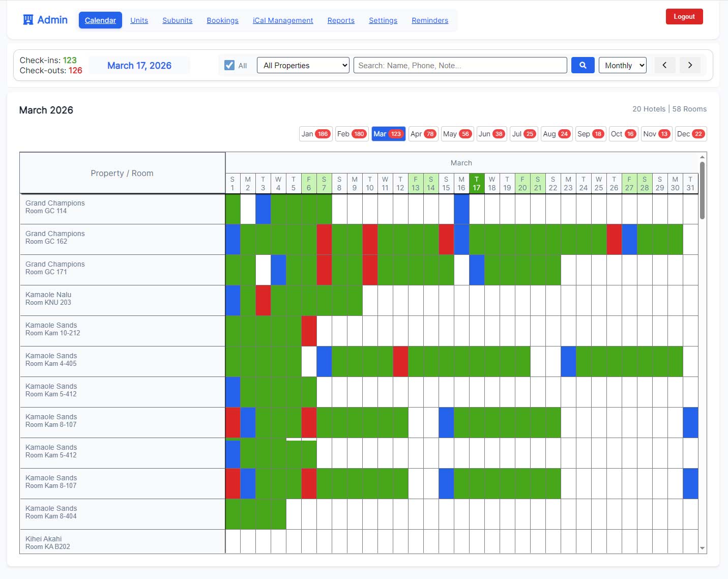Viewport: 728px width, 579px height.
Task: Click the Logout button
Action: pos(684,16)
